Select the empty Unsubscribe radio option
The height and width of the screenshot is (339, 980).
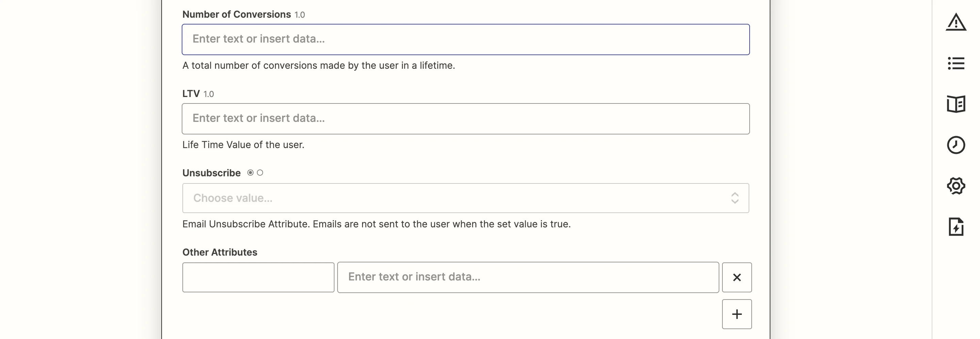[260, 173]
